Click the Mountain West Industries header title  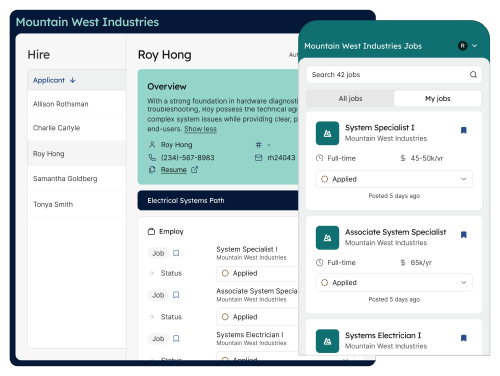[x=87, y=22]
